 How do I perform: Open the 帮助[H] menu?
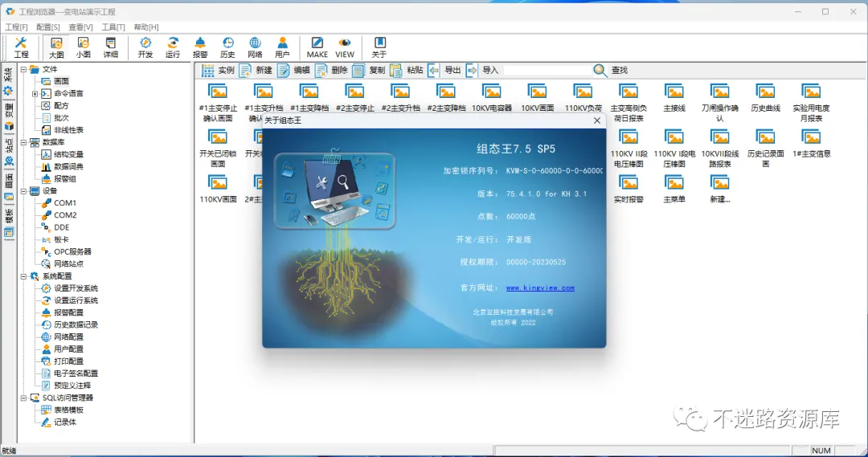tap(146, 27)
